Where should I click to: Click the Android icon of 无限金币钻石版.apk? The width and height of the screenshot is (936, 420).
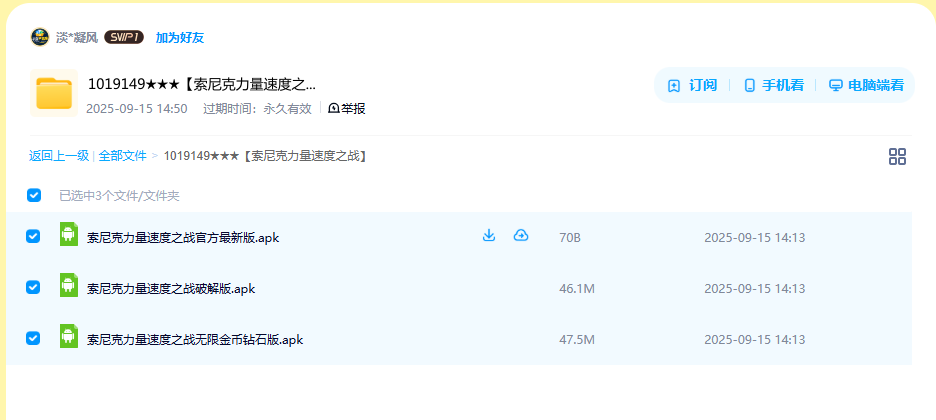[69, 336]
